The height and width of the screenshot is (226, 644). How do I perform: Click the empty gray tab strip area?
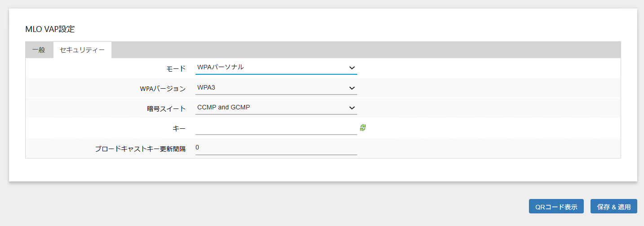(360, 50)
